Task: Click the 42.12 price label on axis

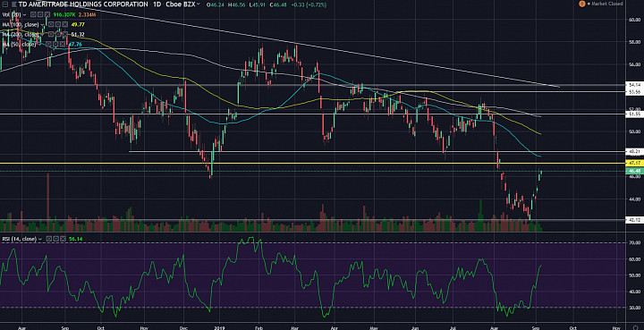Action: 634,220
